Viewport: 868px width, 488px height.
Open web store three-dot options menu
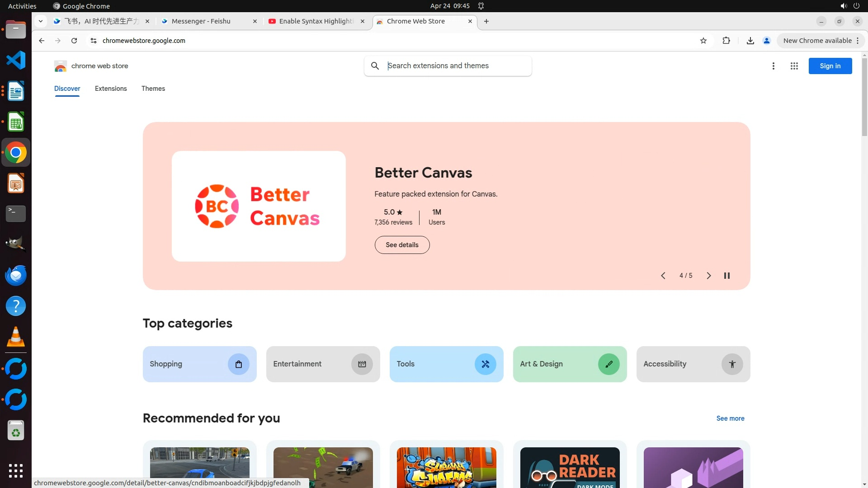point(773,66)
